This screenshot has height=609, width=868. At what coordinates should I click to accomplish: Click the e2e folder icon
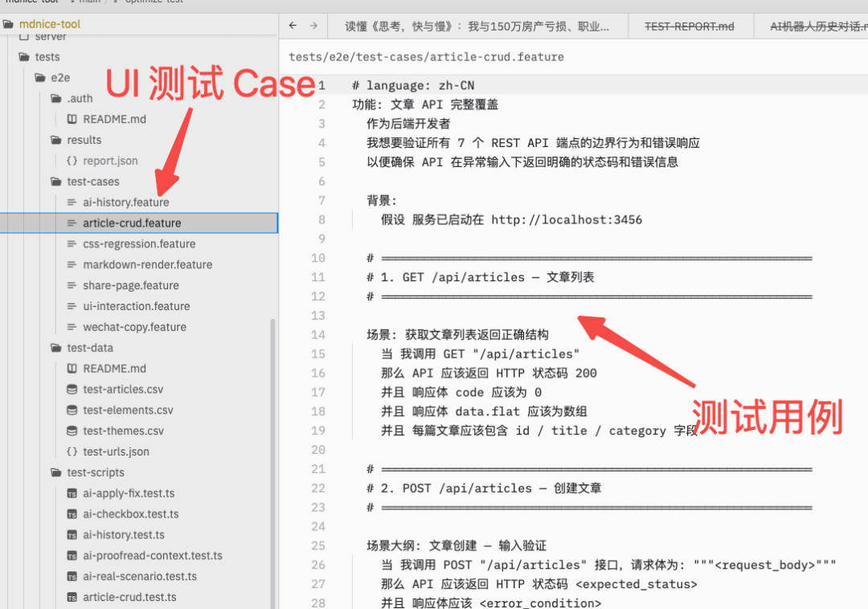tap(40, 77)
